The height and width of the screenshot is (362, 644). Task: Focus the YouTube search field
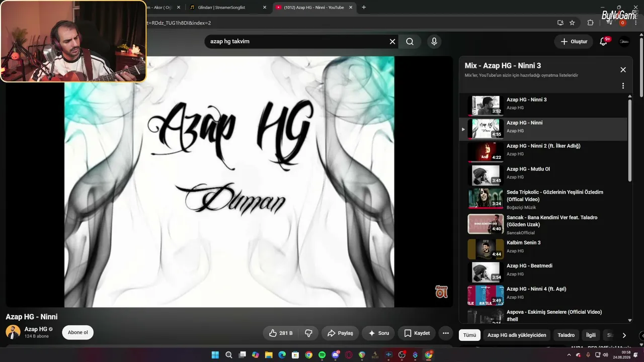(x=297, y=42)
